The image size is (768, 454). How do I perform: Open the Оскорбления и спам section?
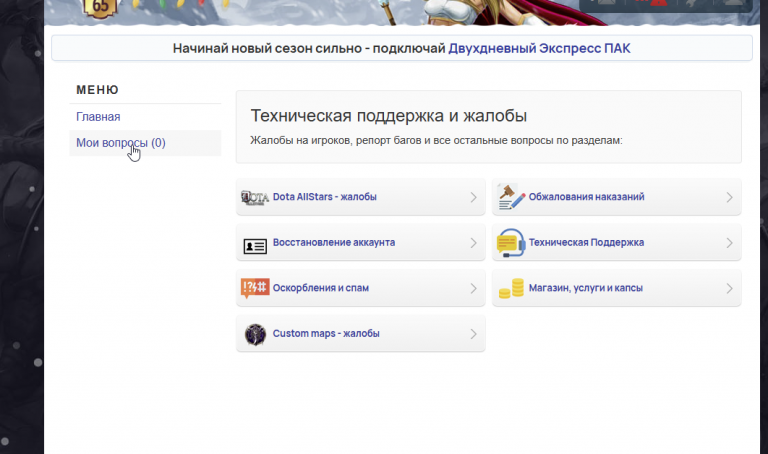point(360,288)
